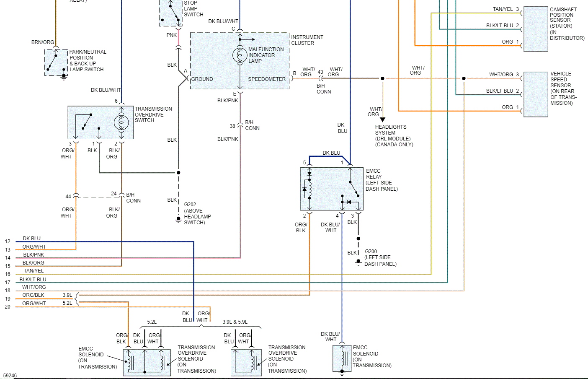This screenshot has width=588, height=379.
Task: Click the malfunction indicator lamp bulb symbol
Action: [240, 55]
